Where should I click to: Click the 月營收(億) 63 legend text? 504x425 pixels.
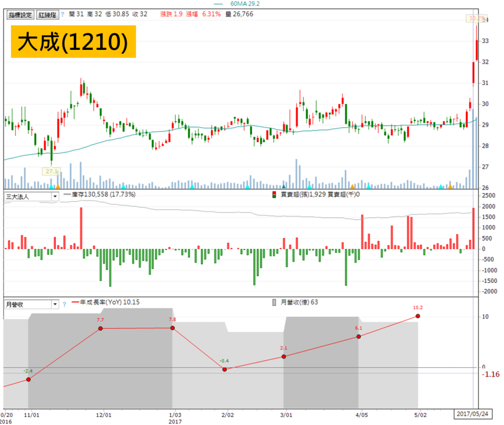[299, 302]
